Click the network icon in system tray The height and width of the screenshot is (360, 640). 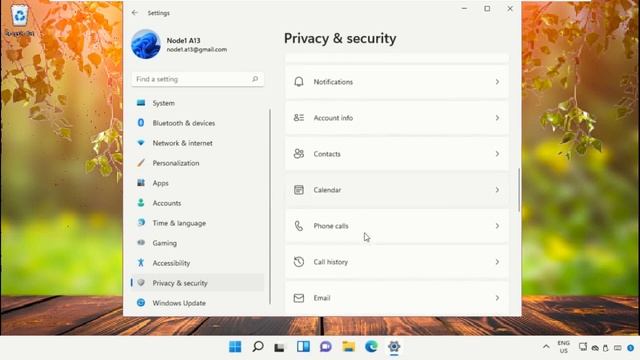pos(583,347)
